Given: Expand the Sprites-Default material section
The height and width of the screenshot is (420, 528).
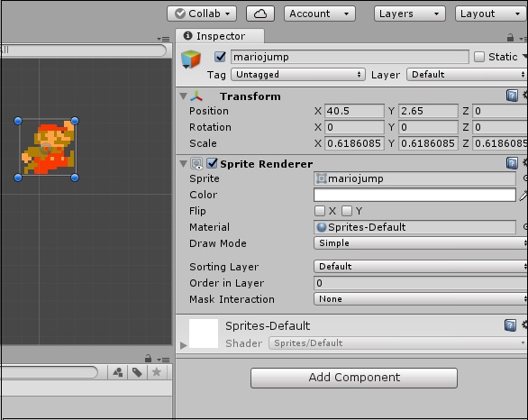Looking at the screenshot, I should tap(183, 345).
